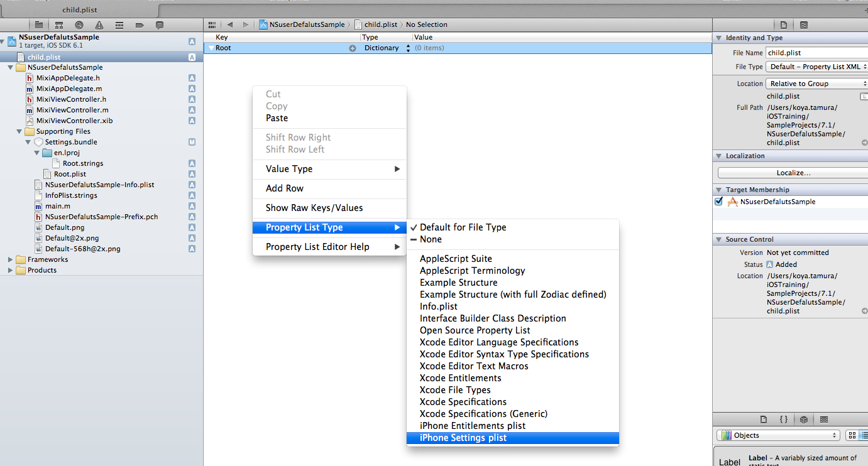Screen dimensions: 868x466
Task: Click the File Name field
Action: pos(817,53)
